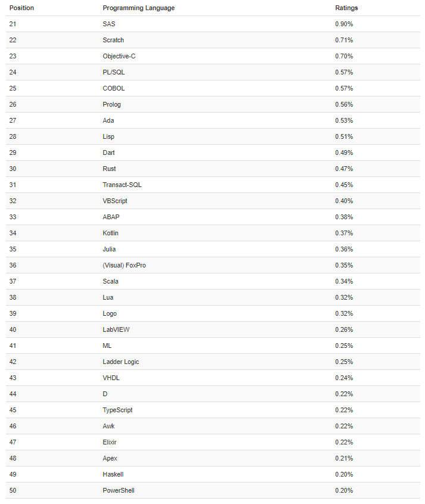Screen dimensions: 425x504
Task: Select the Prolog row
Action: (212, 104)
